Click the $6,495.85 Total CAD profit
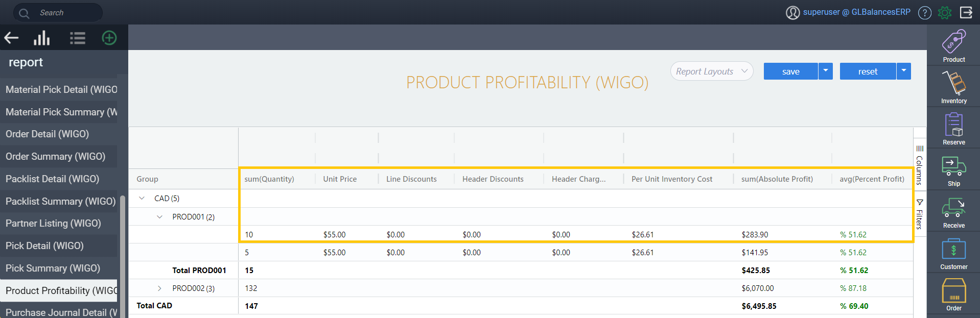Viewport: 980px width, 318px height. tap(759, 306)
